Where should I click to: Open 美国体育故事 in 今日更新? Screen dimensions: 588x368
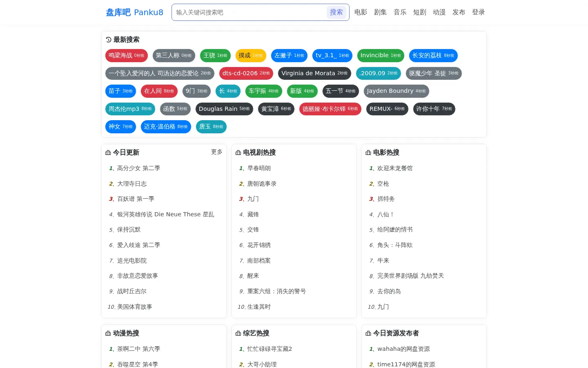134,307
